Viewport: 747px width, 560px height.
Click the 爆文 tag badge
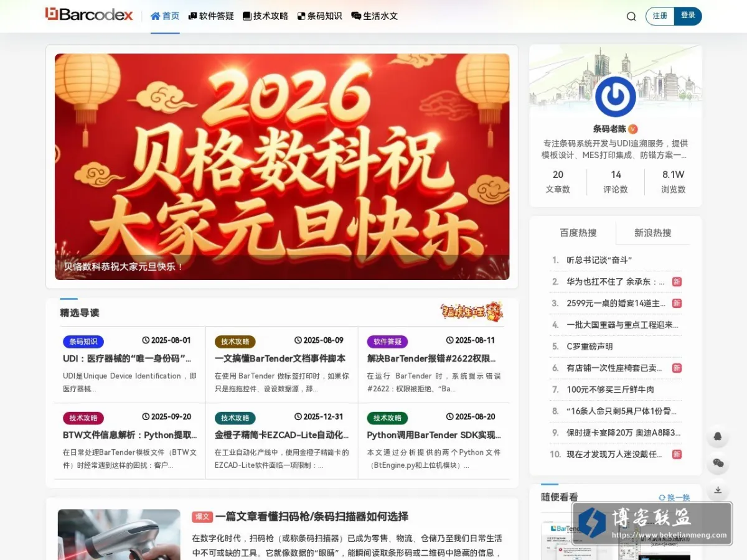click(202, 517)
